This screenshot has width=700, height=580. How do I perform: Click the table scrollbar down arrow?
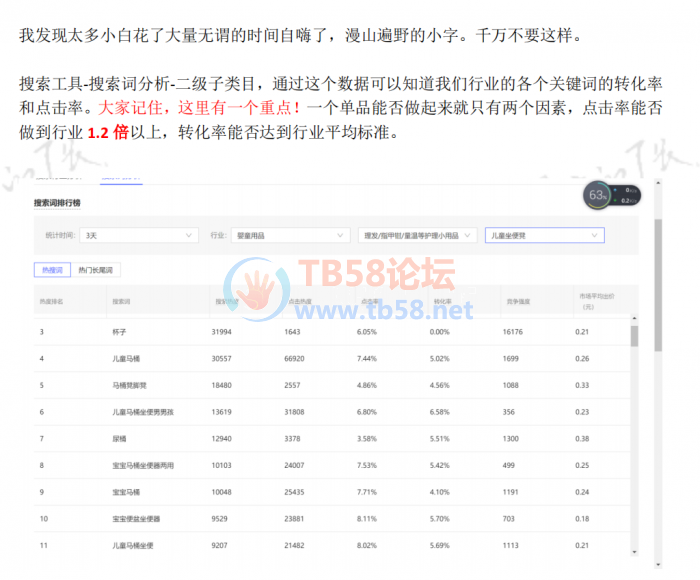pyautogui.click(x=634, y=552)
